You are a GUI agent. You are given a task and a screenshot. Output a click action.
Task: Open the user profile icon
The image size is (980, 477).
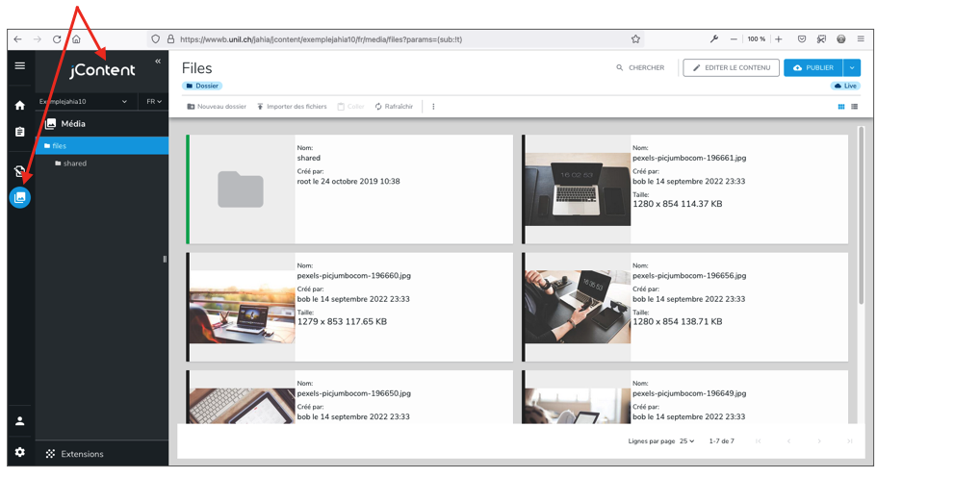click(x=20, y=421)
